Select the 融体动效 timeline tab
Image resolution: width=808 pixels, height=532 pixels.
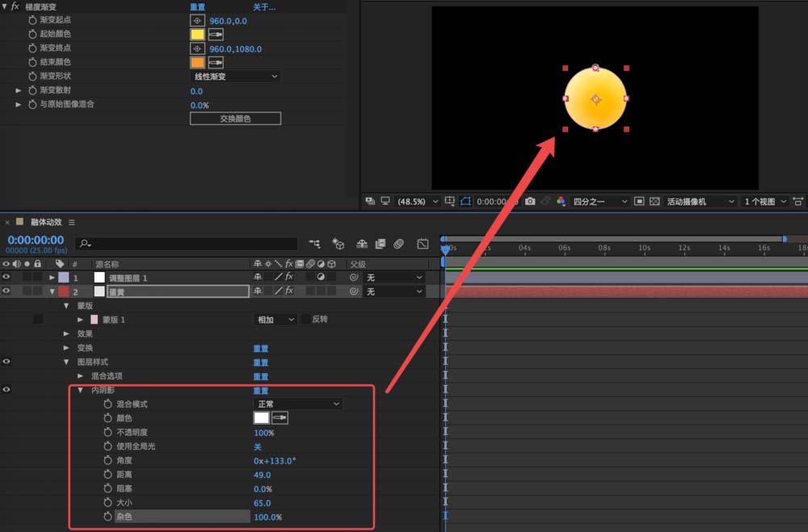44,222
